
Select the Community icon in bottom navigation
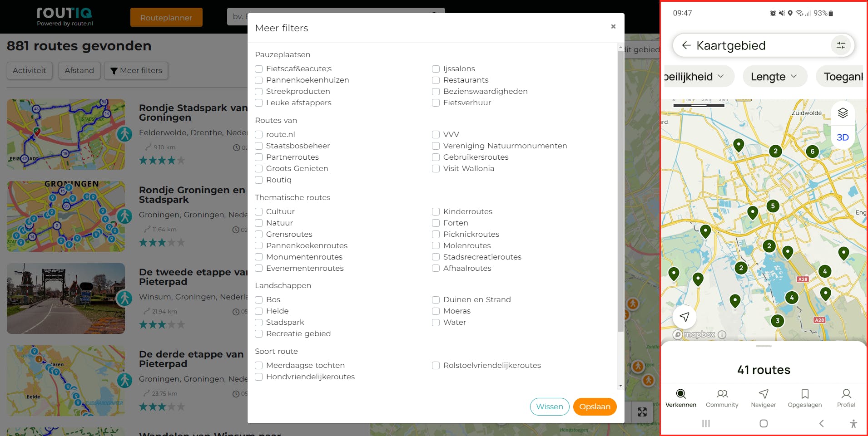[x=722, y=394]
